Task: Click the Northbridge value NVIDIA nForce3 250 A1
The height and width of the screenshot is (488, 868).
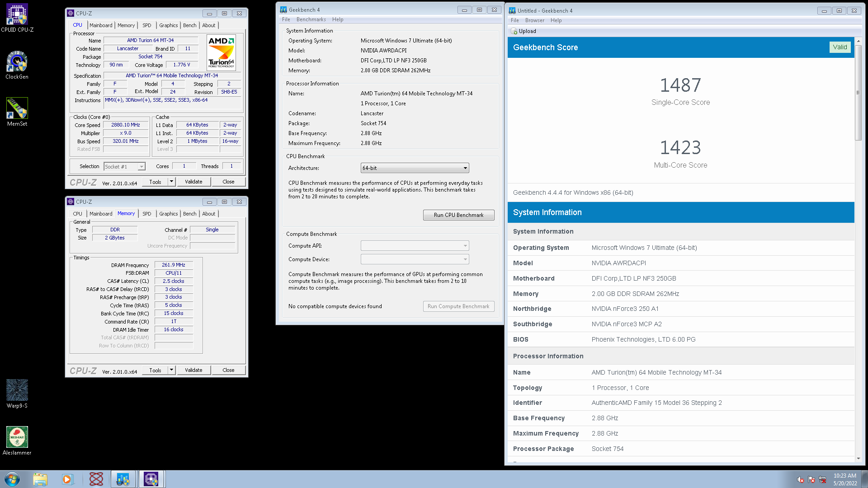Action: click(625, 309)
